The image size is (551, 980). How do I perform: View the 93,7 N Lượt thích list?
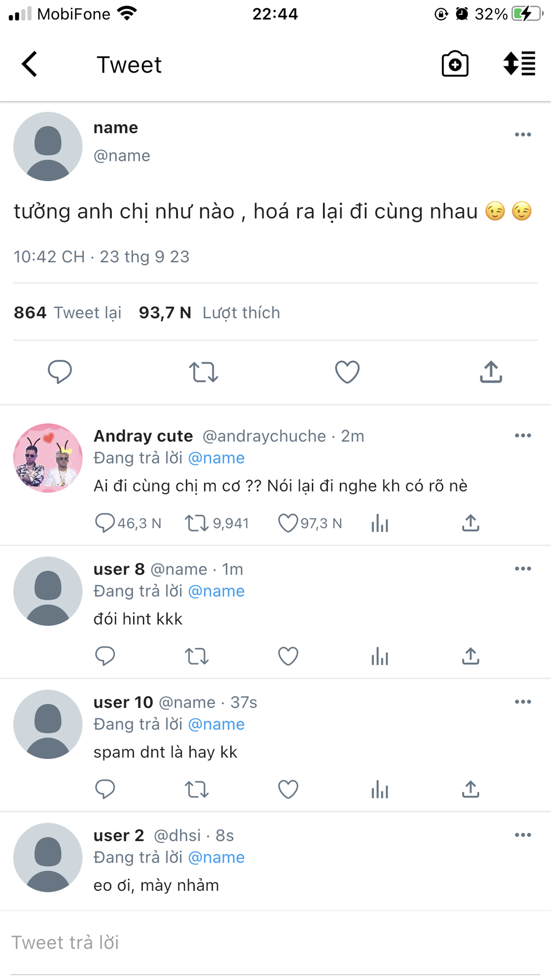pos(209,312)
